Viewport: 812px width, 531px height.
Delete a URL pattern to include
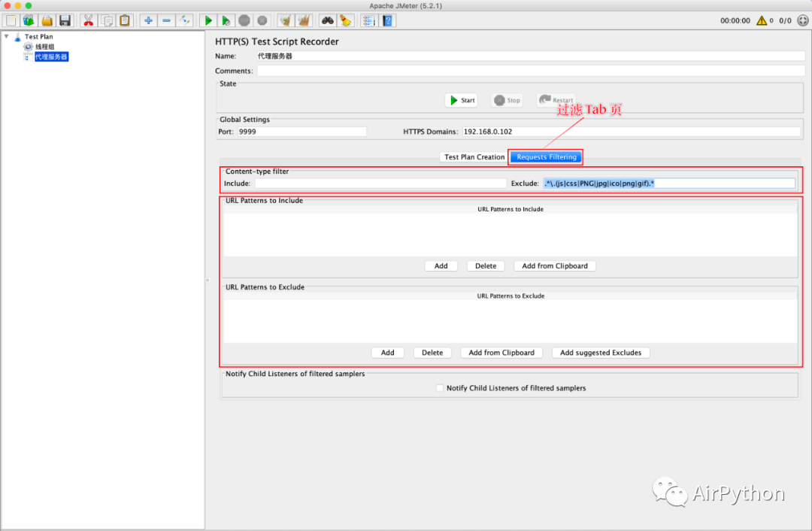click(486, 265)
